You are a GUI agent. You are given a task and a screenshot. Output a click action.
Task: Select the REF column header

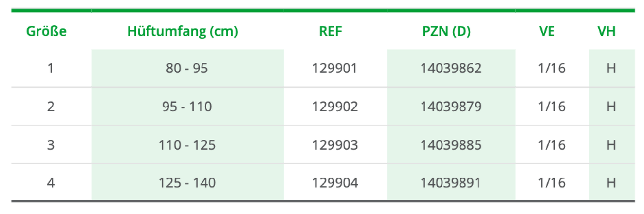[331, 32]
